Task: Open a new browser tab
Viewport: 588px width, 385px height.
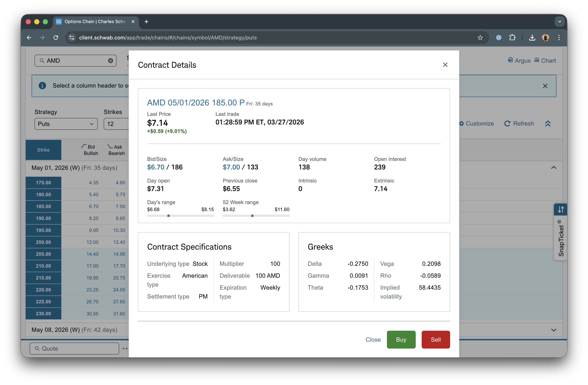Action: pos(146,22)
